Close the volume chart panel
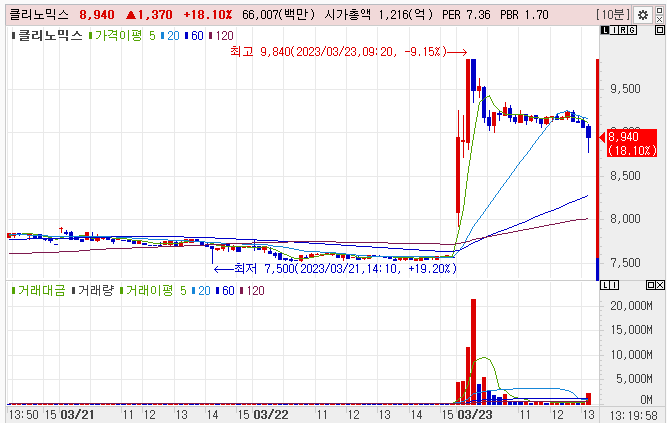This screenshot has width=667, height=423. tap(659, 285)
